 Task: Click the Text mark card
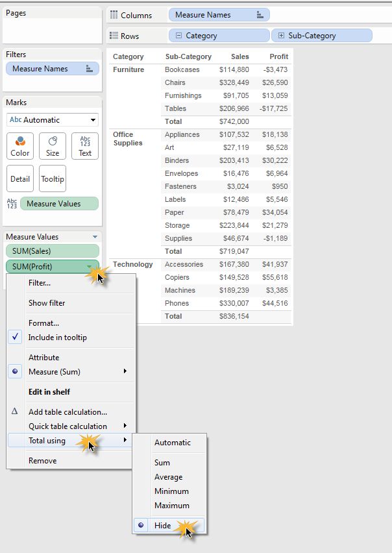pyautogui.click(x=85, y=146)
